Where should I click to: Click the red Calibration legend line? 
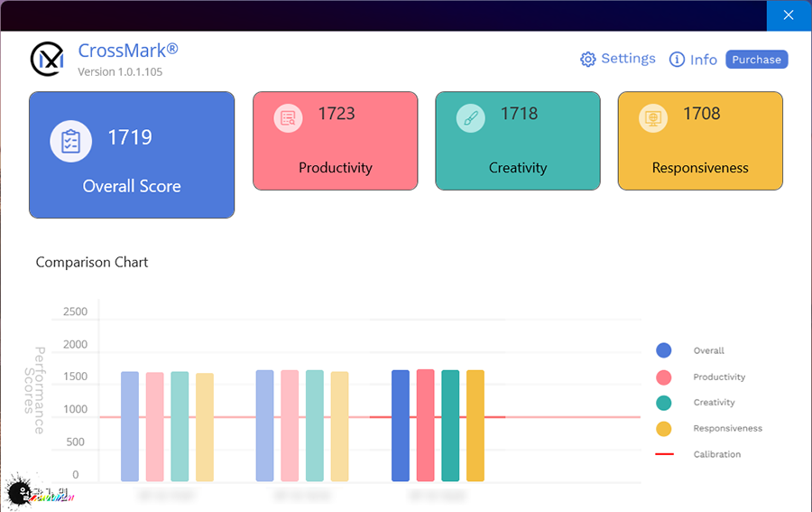click(664, 454)
